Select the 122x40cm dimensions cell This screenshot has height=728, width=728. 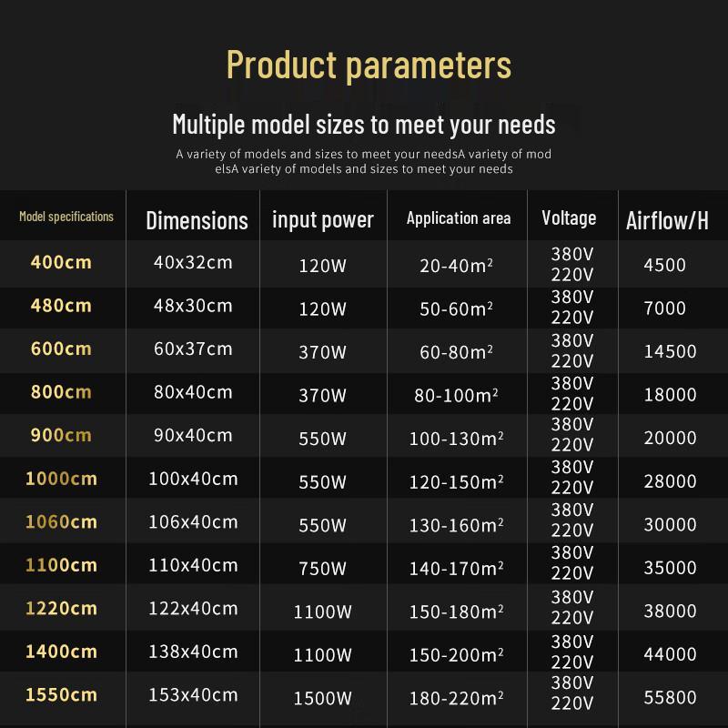(193, 608)
